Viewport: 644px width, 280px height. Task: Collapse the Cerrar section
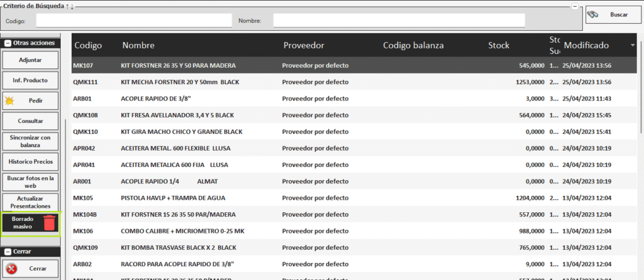8,252
